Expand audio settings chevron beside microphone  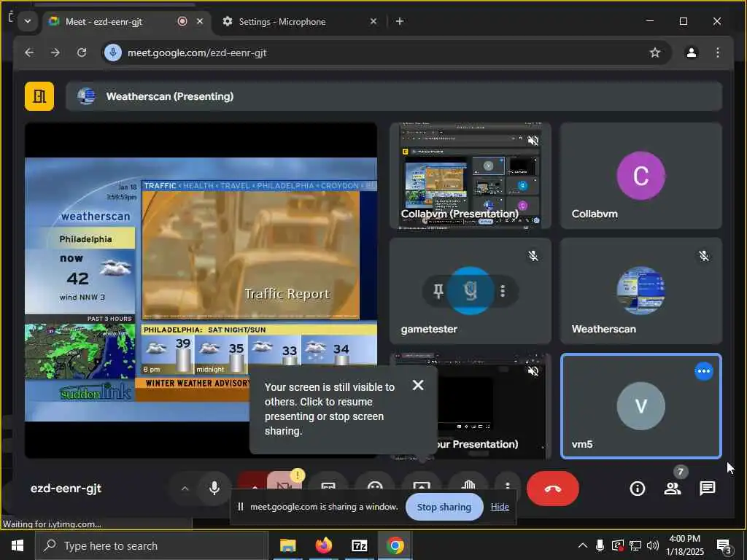[x=185, y=488]
